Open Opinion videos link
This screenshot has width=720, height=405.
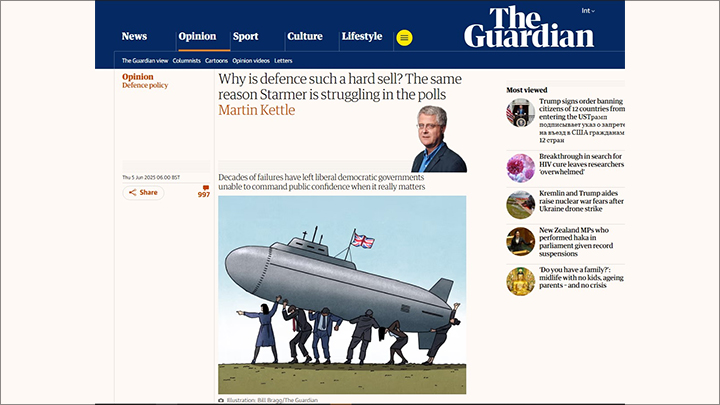251,61
